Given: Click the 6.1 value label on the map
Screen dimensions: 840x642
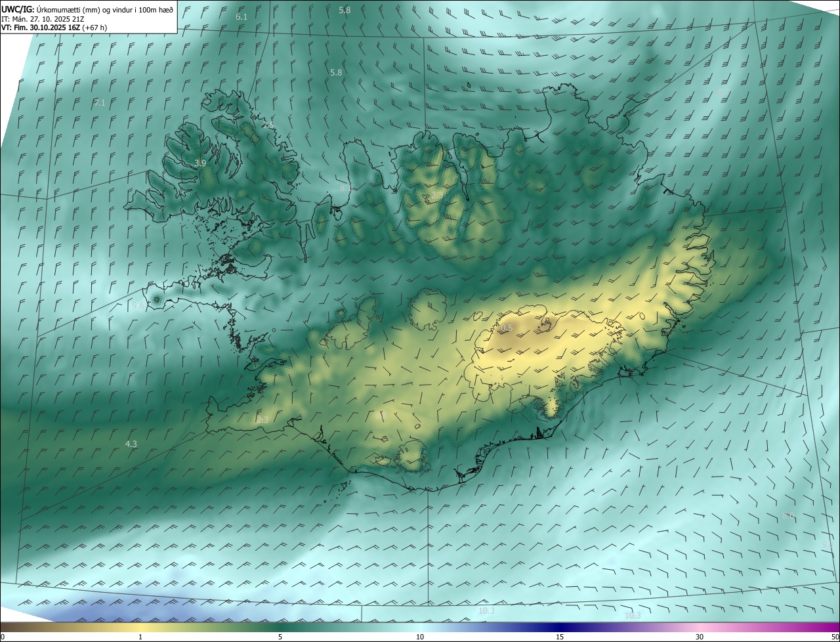Looking at the screenshot, I should tap(241, 16).
